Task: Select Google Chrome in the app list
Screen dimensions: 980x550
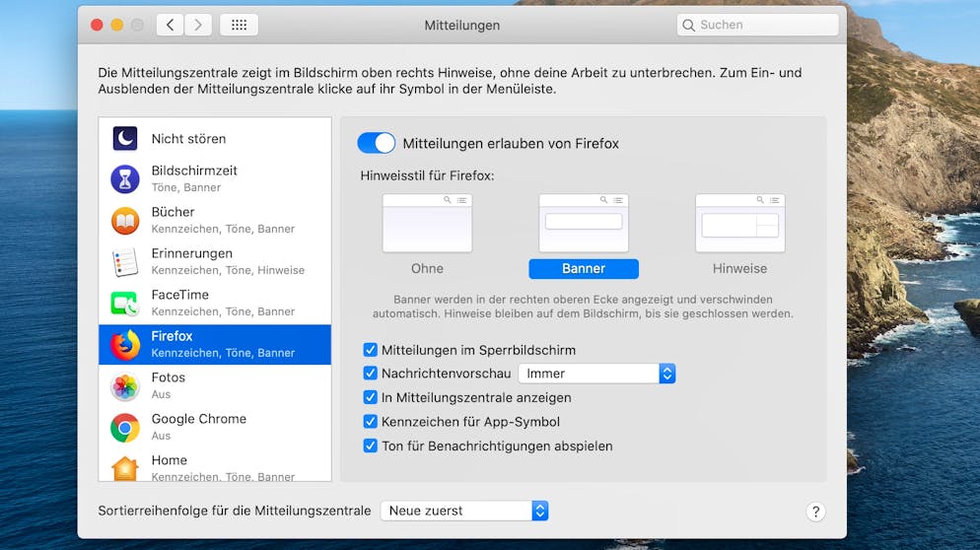Action: point(215,428)
